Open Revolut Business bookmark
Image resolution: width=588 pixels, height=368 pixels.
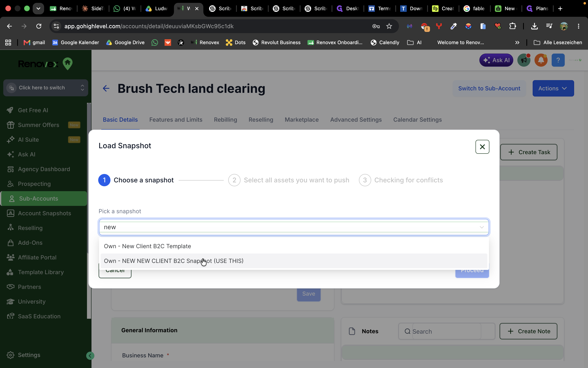pyautogui.click(x=276, y=42)
